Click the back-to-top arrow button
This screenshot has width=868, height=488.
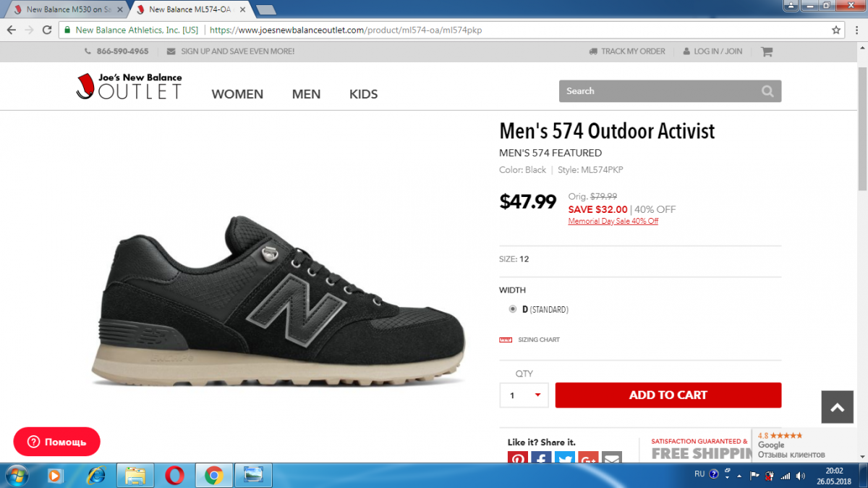tap(837, 407)
